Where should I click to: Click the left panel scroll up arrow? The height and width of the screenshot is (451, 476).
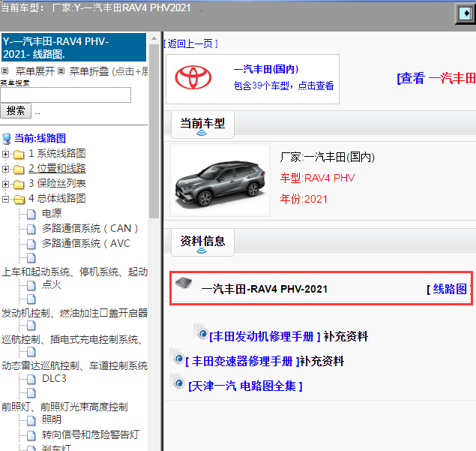click(x=154, y=38)
